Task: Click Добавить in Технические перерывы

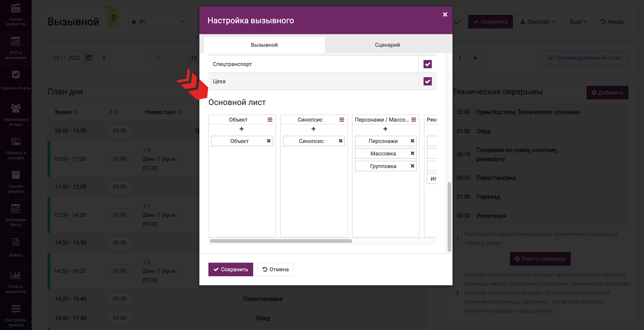Action: [x=607, y=93]
